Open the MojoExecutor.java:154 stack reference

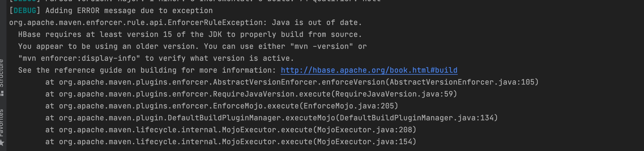pos(365,142)
